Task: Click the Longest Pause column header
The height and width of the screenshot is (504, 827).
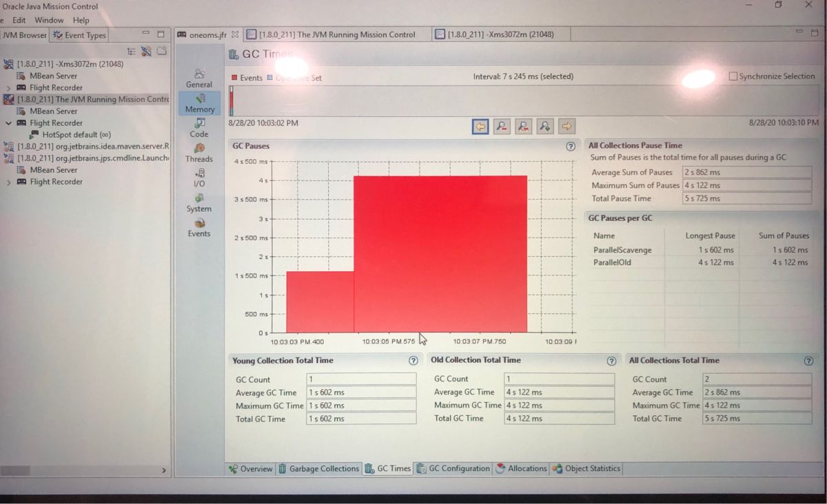Action: click(x=710, y=235)
